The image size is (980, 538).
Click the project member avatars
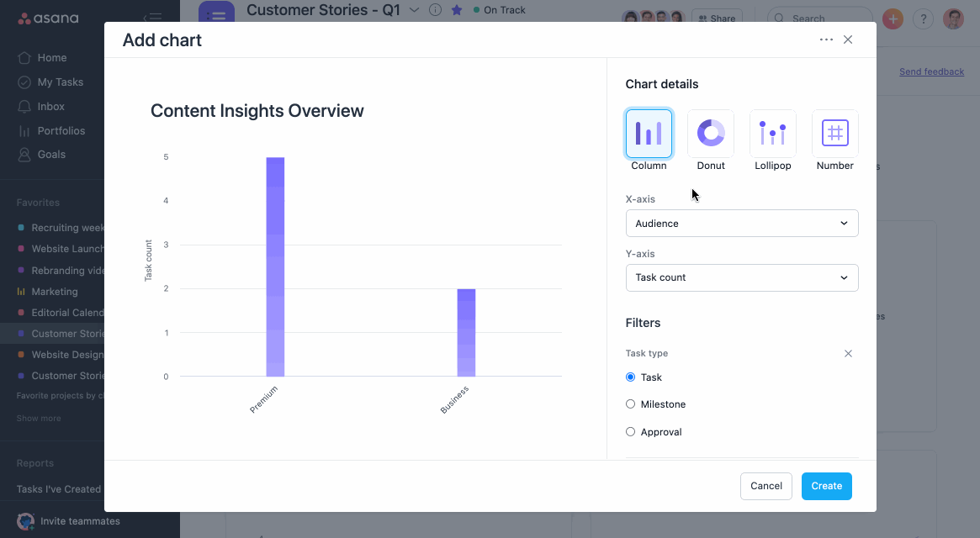[654, 18]
